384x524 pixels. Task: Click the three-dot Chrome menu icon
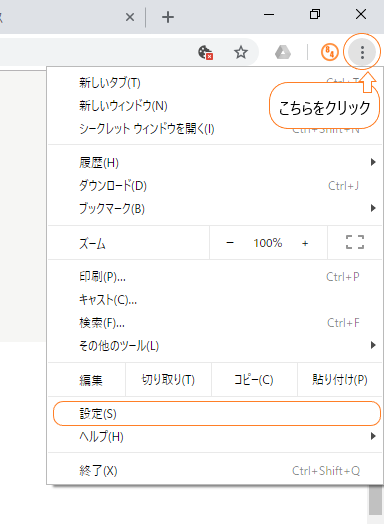[x=362, y=52]
